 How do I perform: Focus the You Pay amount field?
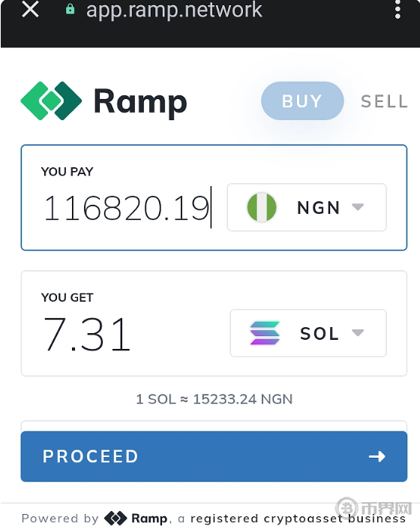click(127, 208)
